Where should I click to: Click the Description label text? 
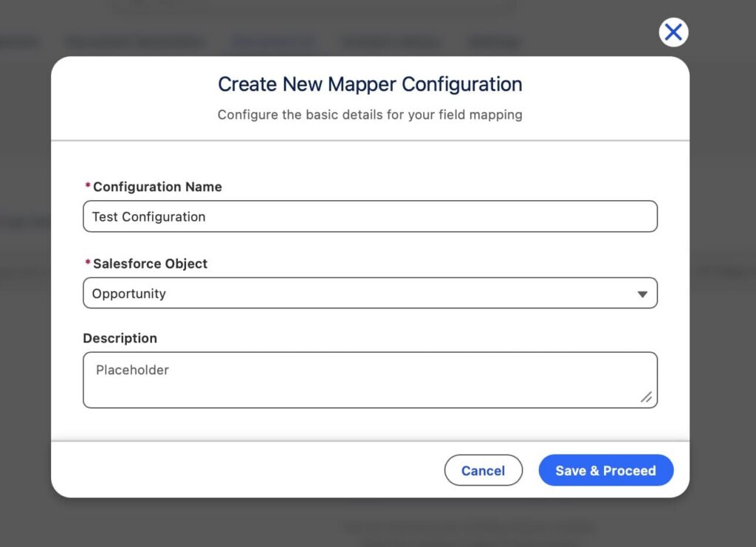pyautogui.click(x=120, y=338)
